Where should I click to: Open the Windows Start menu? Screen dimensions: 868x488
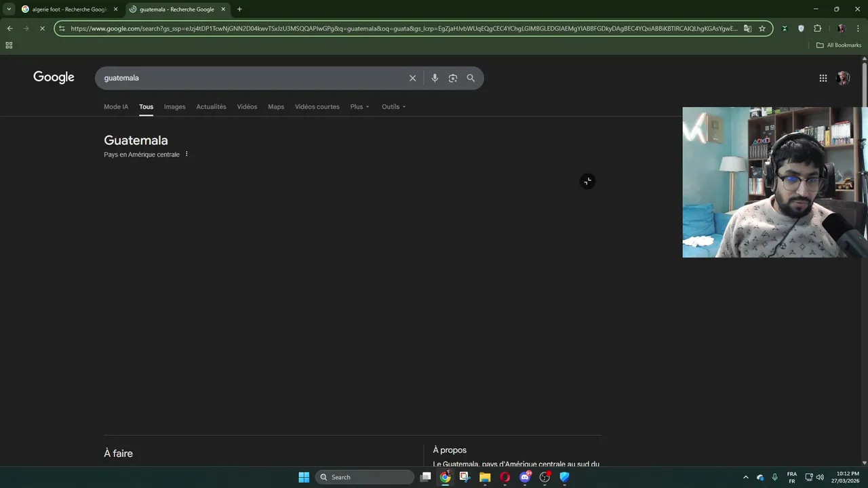(304, 477)
